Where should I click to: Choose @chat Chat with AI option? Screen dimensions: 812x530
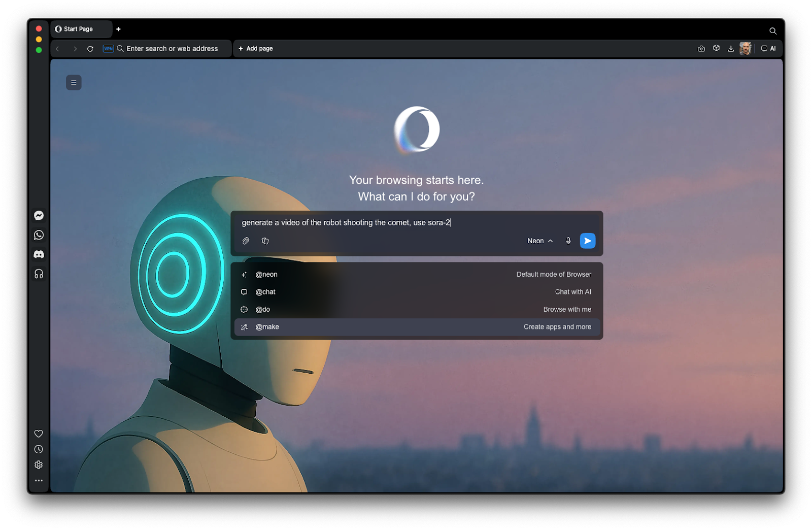(417, 292)
